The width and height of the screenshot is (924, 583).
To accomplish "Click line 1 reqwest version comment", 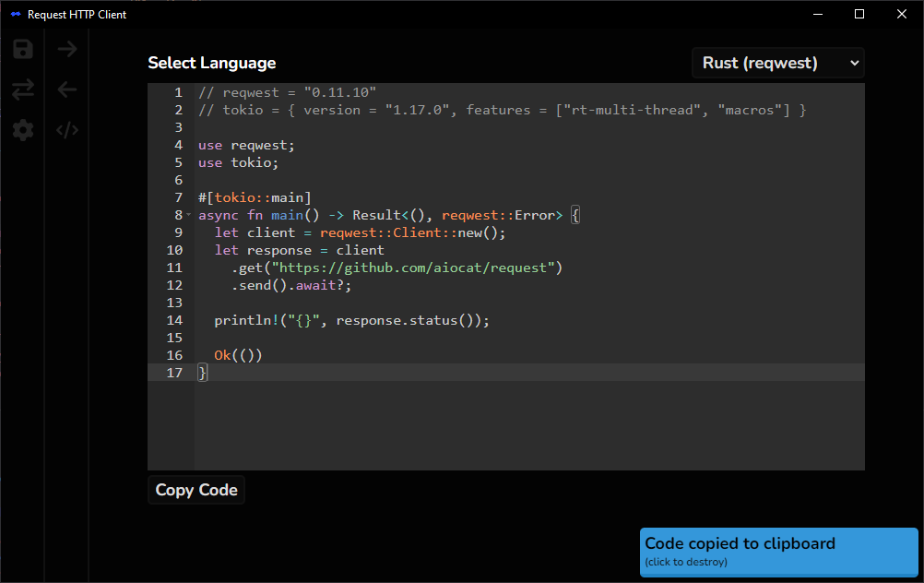I will coord(287,92).
